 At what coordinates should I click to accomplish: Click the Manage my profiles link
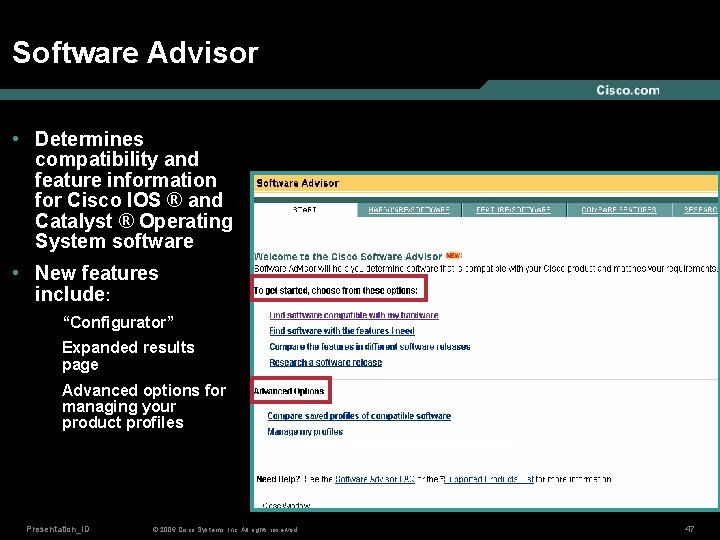click(x=305, y=432)
